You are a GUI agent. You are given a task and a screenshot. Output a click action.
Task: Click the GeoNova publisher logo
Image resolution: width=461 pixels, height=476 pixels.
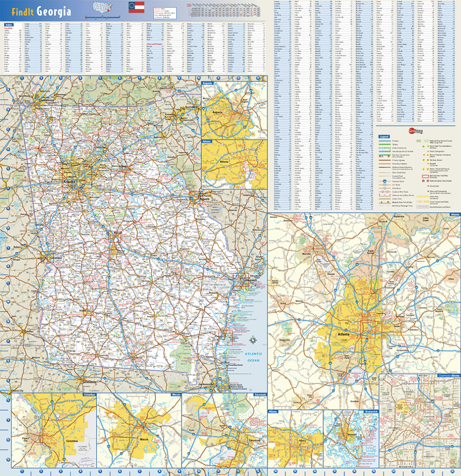click(415, 132)
